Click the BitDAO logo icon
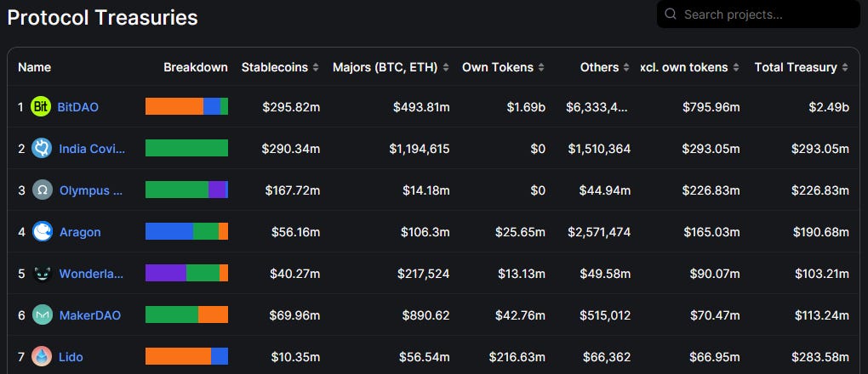 41,107
